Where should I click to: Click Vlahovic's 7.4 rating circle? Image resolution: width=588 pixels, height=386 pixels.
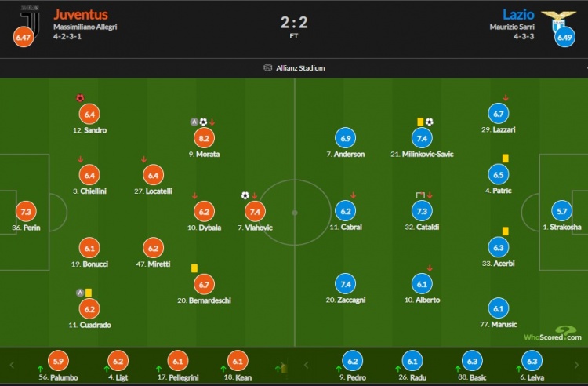pos(255,212)
